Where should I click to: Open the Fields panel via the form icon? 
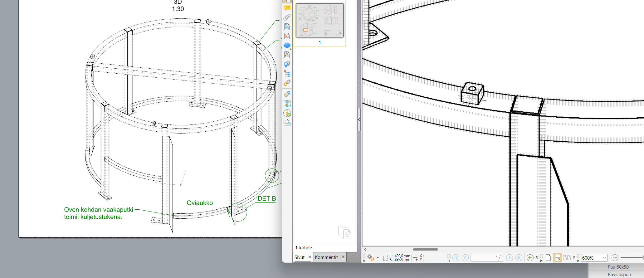(x=287, y=27)
